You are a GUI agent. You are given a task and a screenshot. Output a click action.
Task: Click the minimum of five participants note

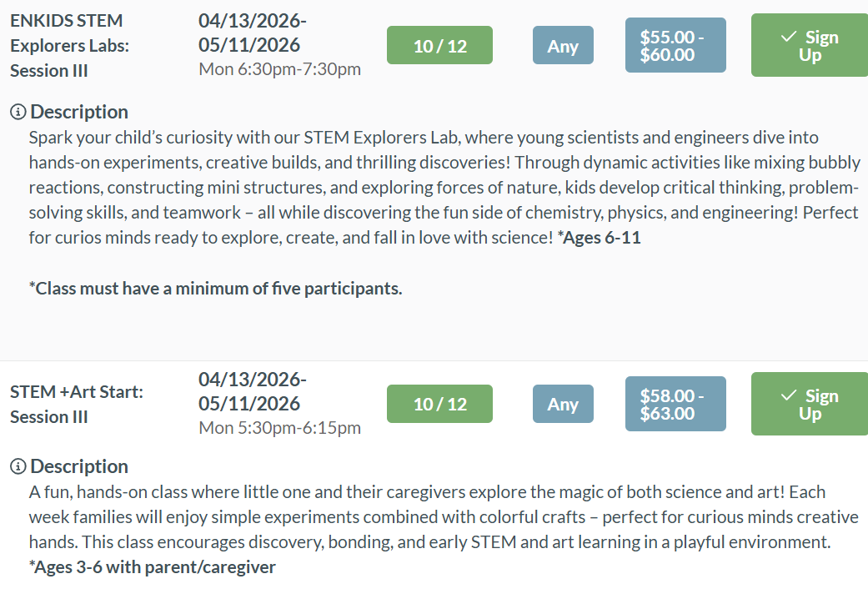click(215, 289)
